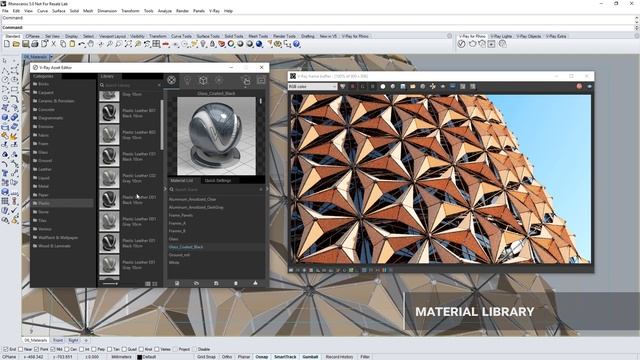Click the Render teapot icon in Asset Editor

click(246, 80)
